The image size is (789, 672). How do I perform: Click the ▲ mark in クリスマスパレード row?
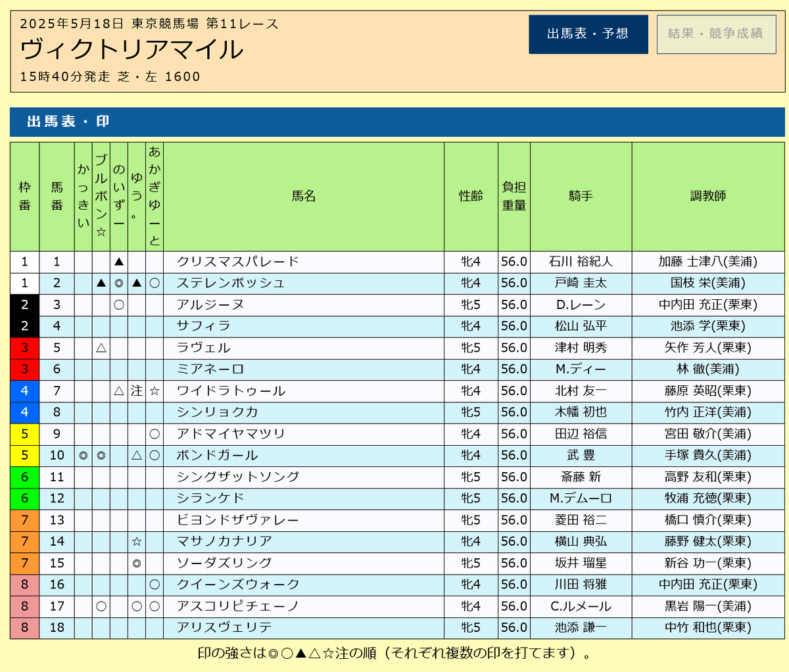coord(119,262)
